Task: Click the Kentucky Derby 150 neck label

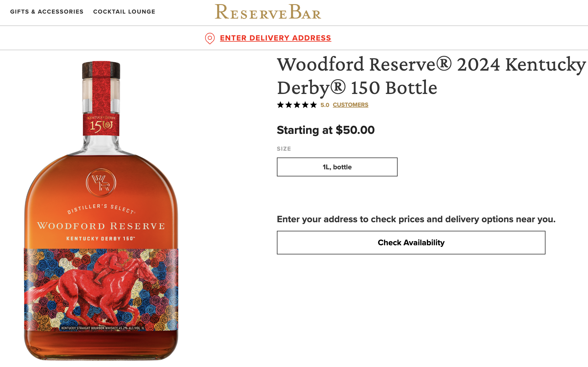Action: click(x=101, y=125)
